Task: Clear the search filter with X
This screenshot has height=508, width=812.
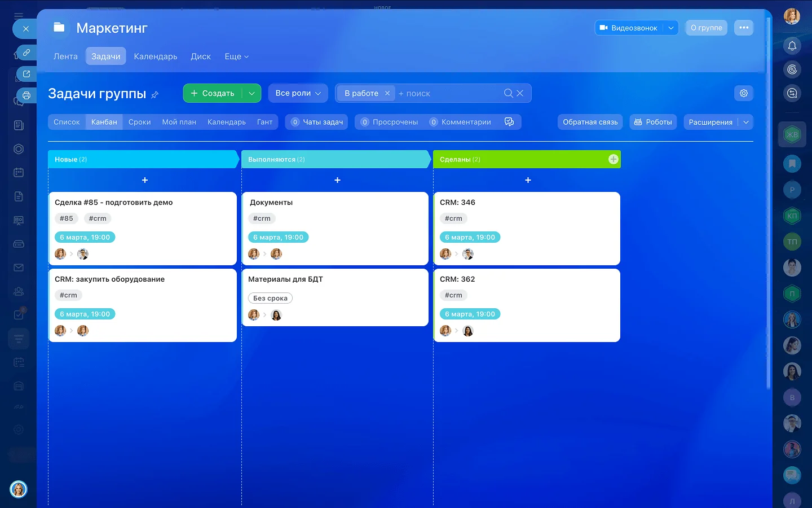Action: 520,93
